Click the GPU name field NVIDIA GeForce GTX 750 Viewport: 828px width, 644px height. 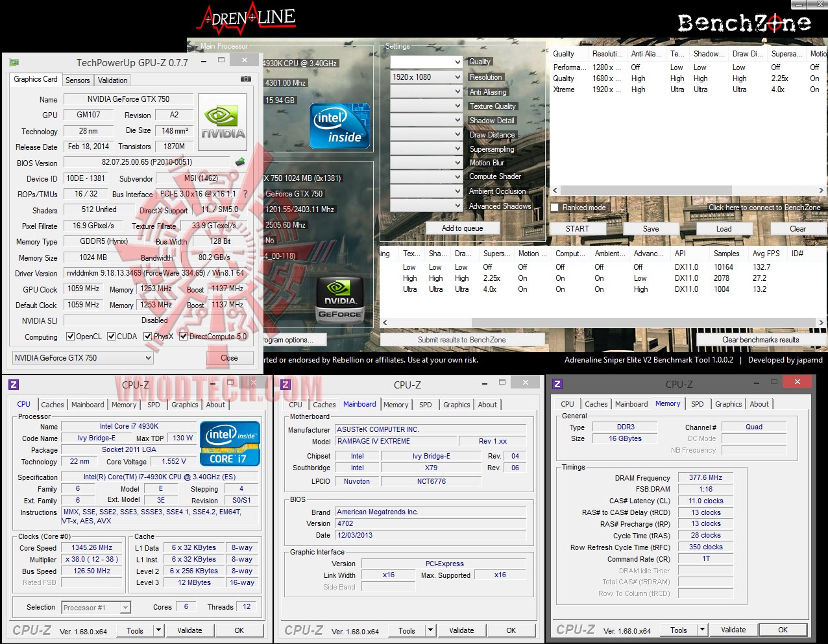coord(128,99)
